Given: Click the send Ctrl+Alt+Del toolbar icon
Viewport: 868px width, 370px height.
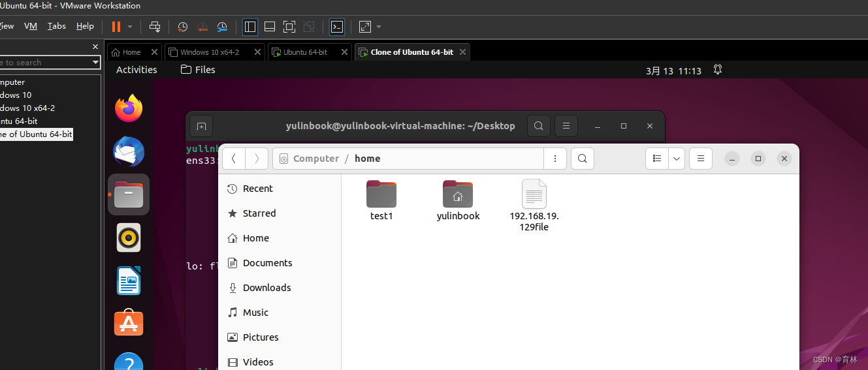Looking at the screenshot, I should pos(155,27).
